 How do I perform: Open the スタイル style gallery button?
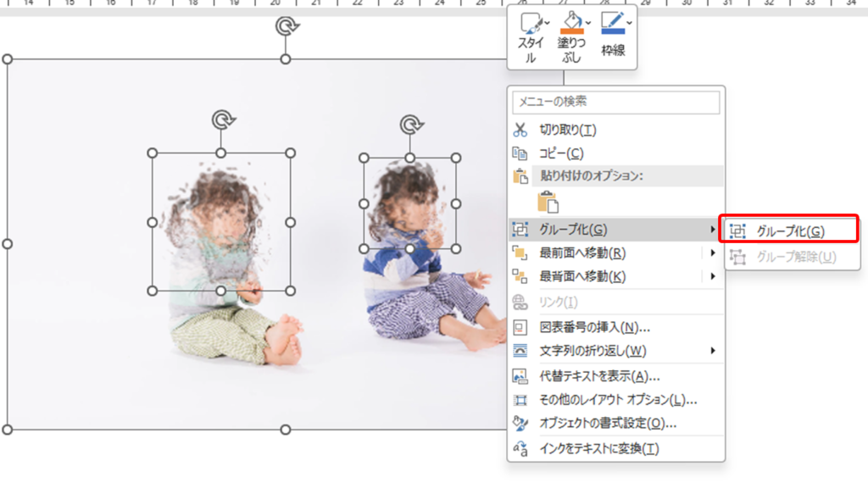pyautogui.click(x=531, y=37)
